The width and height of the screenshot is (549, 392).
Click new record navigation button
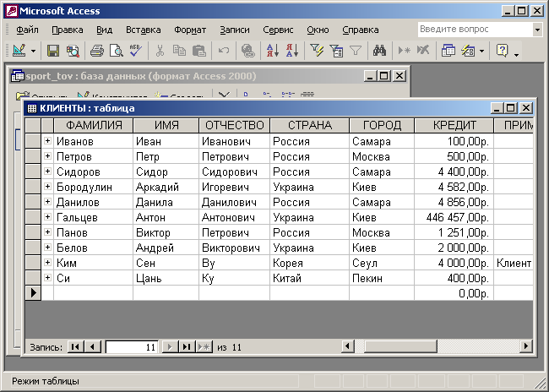click(x=204, y=347)
